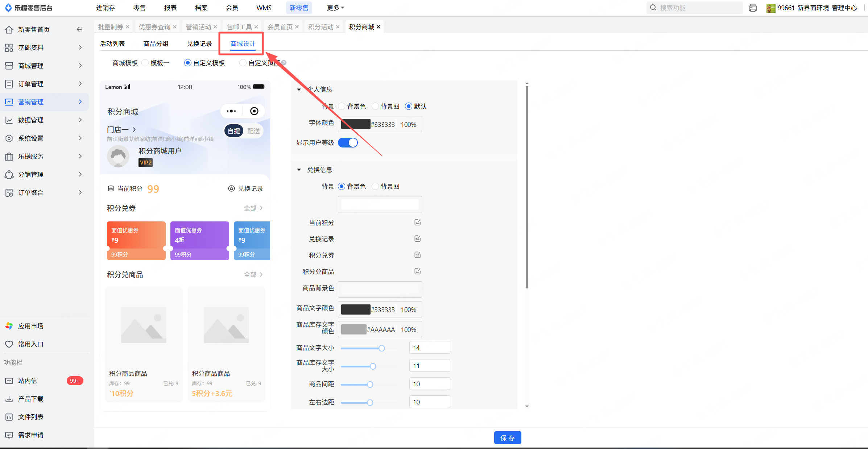Open the 更多 dropdown menu

pyautogui.click(x=335, y=8)
